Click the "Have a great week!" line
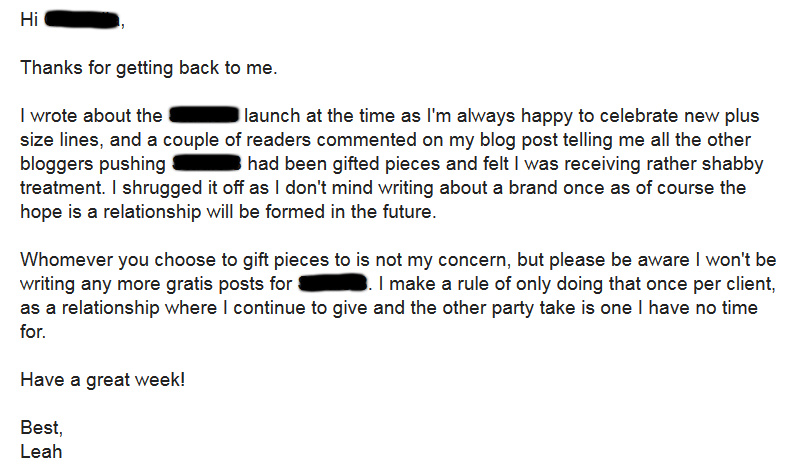Image resolution: width=804 pixels, height=469 pixels. pos(104,379)
